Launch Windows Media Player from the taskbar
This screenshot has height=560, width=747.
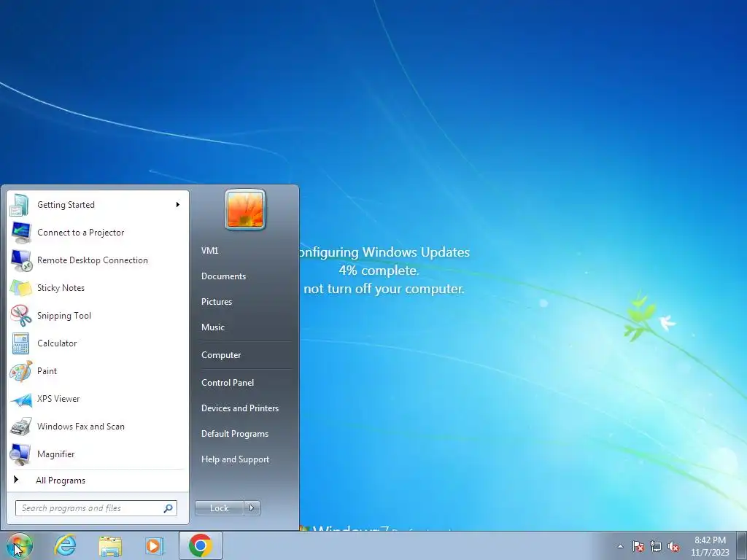tap(155, 545)
